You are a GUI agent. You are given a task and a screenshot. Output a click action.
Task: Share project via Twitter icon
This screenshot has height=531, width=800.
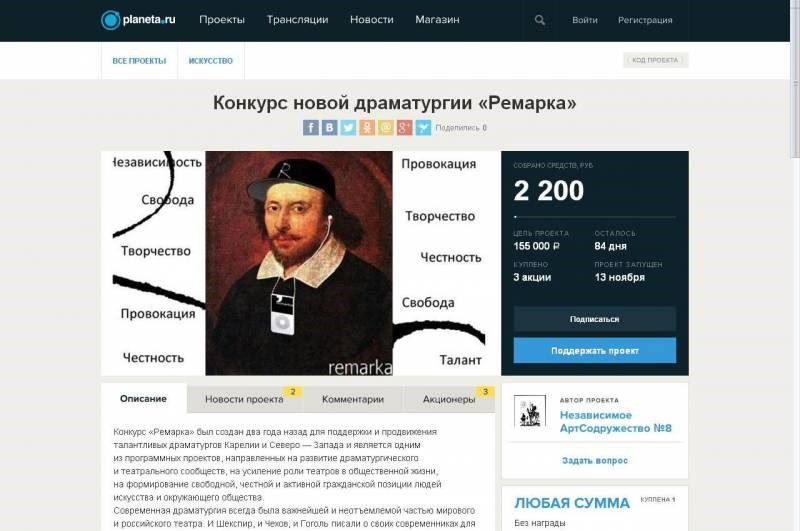[348, 128]
